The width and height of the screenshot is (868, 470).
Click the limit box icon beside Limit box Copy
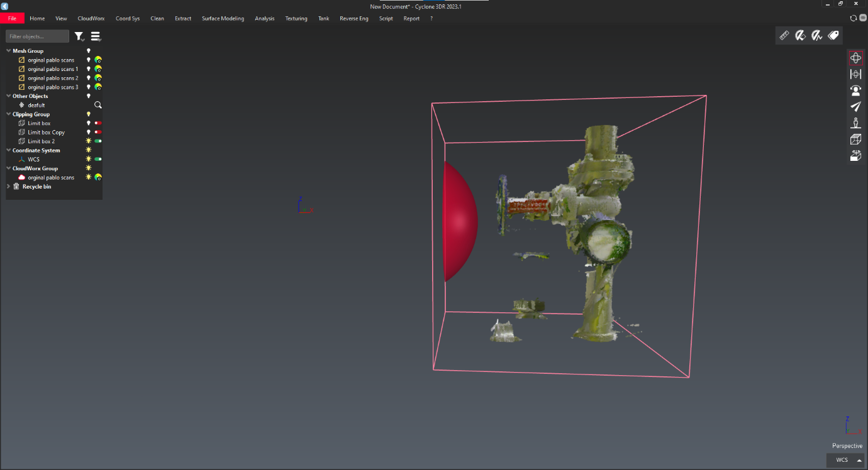pyautogui.click(x=22, y=132)
